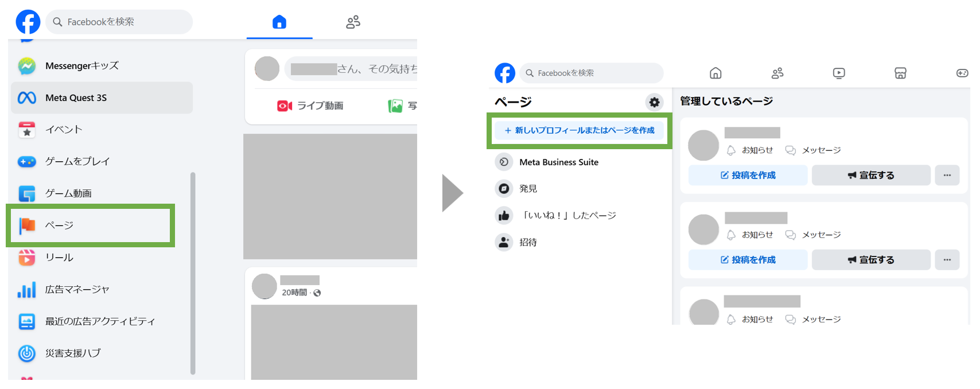Open the more options menu of second page
Image resolution: width=980 pixels, height=389 pixels.
coord(947,260)
